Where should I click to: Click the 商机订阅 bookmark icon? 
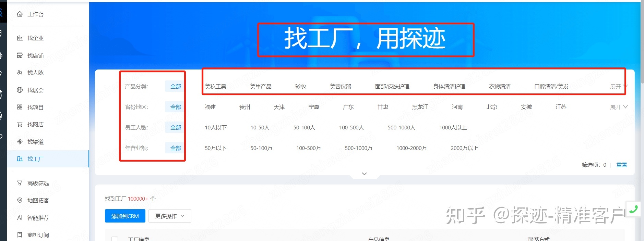tap(20, 235)
